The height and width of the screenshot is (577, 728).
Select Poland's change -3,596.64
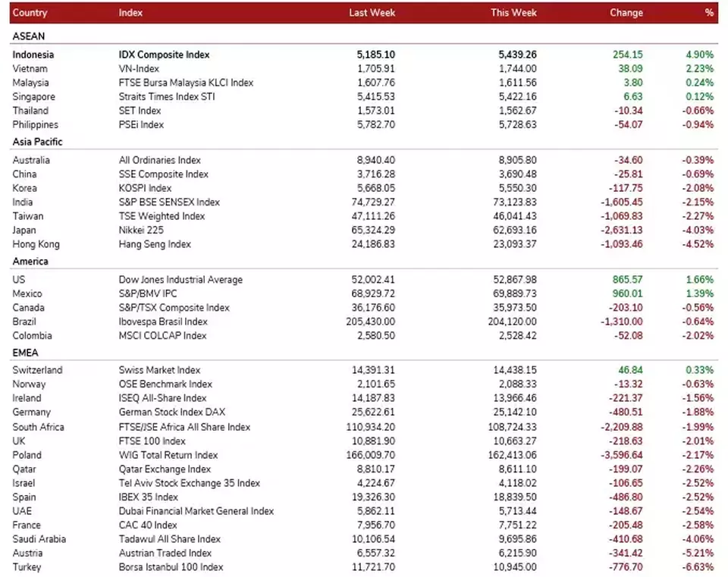[x=622, y=454]
